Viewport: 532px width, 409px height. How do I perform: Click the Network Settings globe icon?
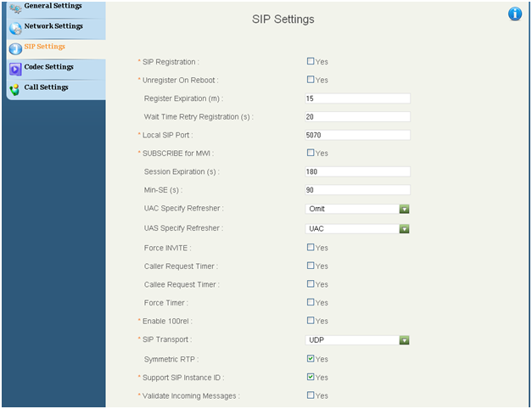tap(15, 29)
